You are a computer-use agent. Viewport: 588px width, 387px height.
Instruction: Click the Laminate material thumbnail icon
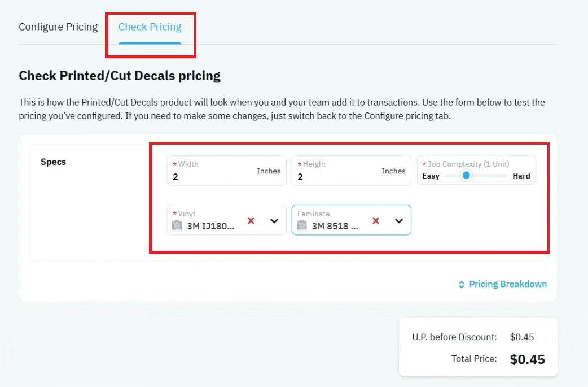(302, 225)
